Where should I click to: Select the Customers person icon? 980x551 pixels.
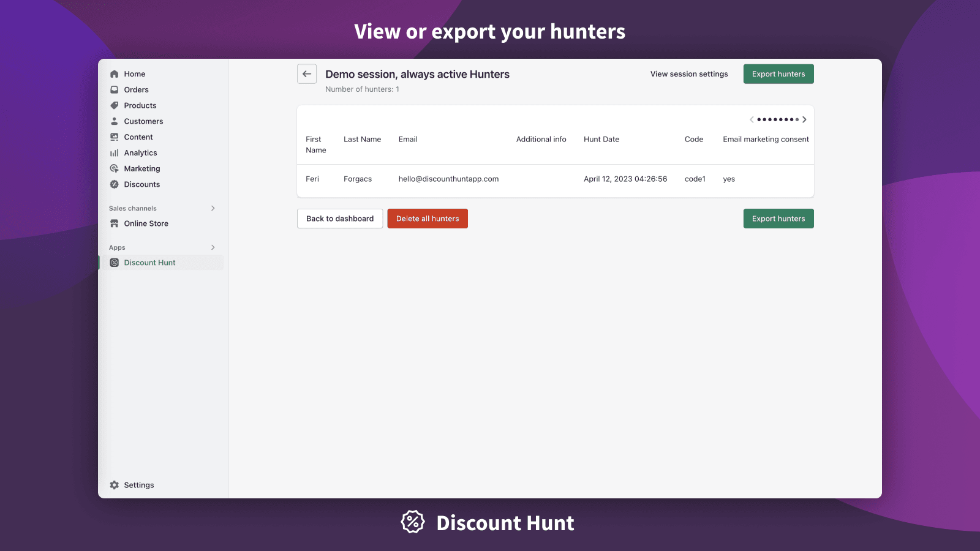tap(114, 121)
